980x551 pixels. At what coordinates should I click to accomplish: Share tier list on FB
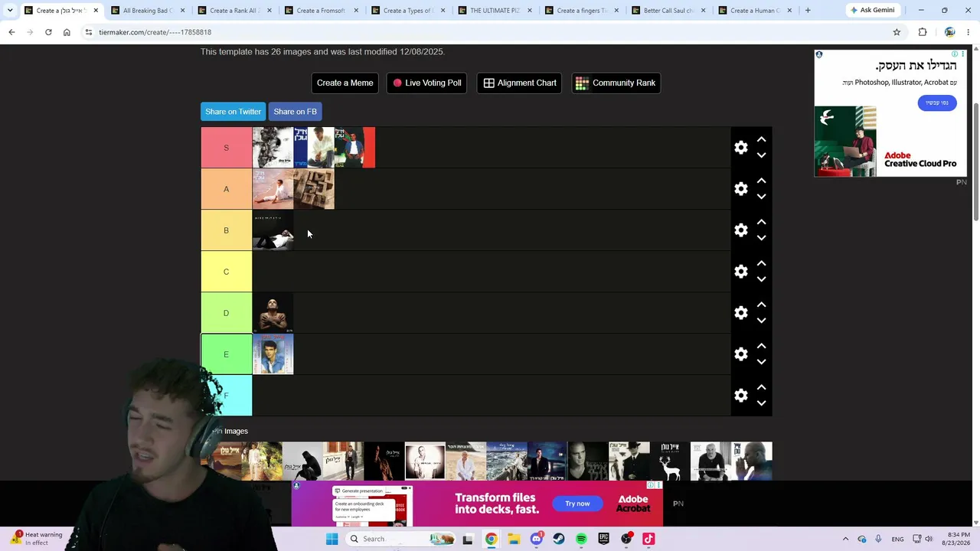coord(295,112)
